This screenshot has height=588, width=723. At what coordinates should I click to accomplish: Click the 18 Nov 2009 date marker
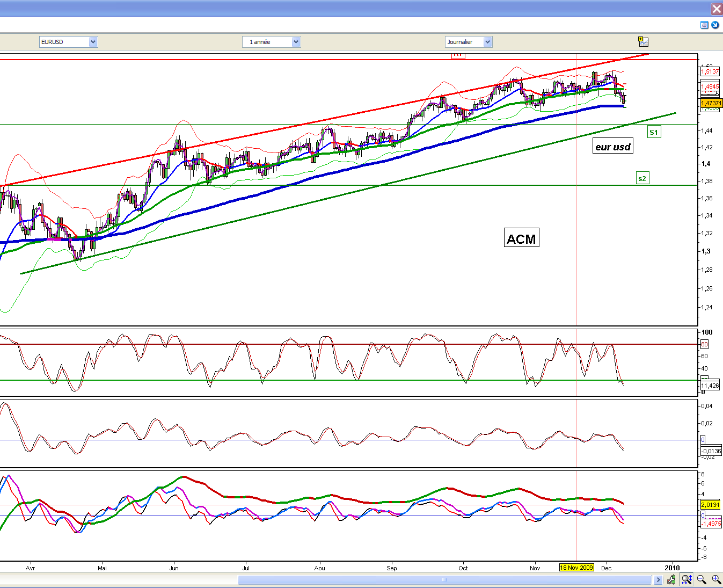[576, 568]
